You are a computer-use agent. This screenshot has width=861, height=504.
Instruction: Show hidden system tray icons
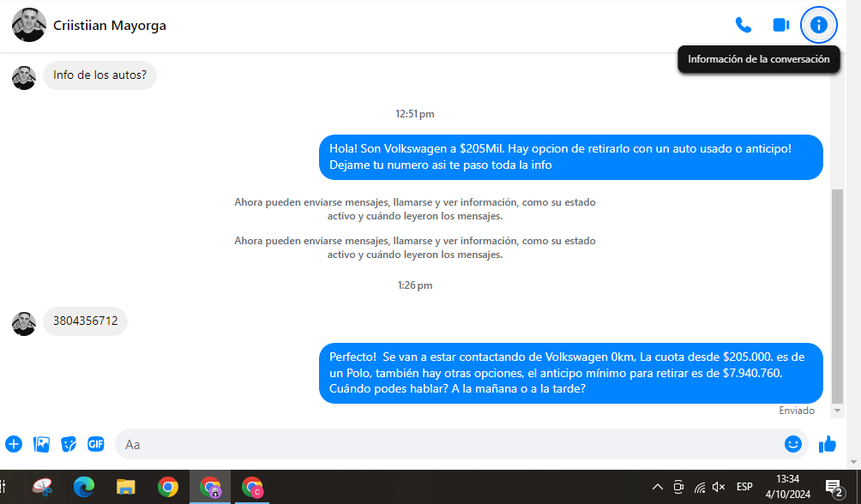657,487
